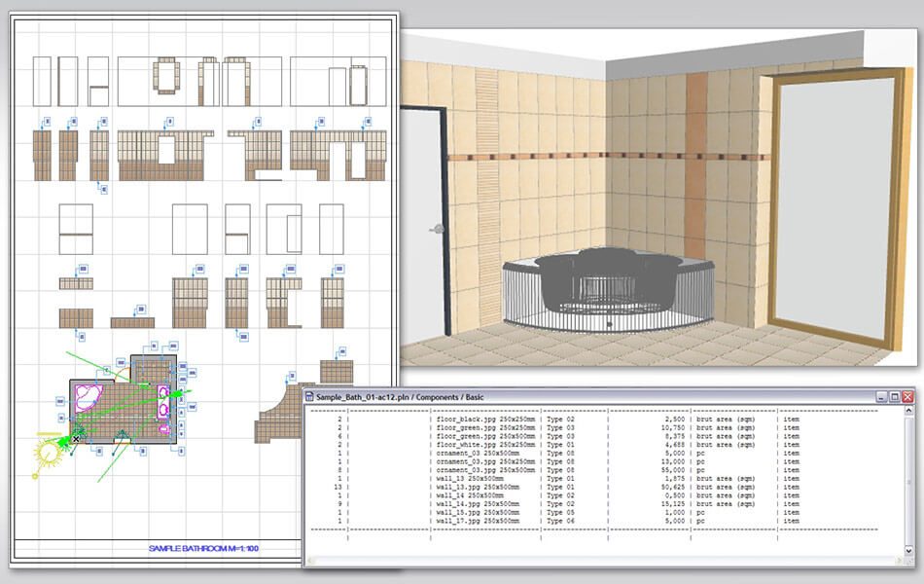Click the door handle in 3D view
This screenshot has height=584, width=924.
click(439, 230)
